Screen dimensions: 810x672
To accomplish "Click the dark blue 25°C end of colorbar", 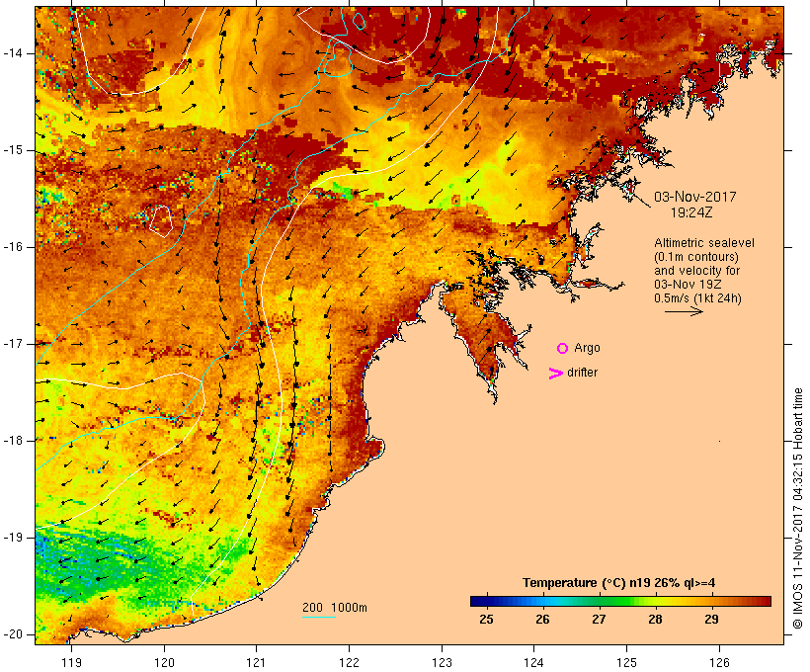I will [478, 601].
